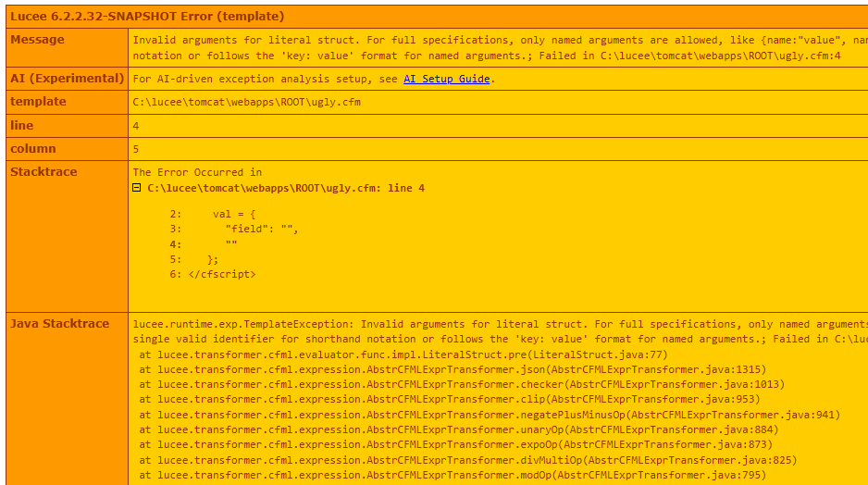Select the column row label
The image size is (868, 485).
point(33,148)
